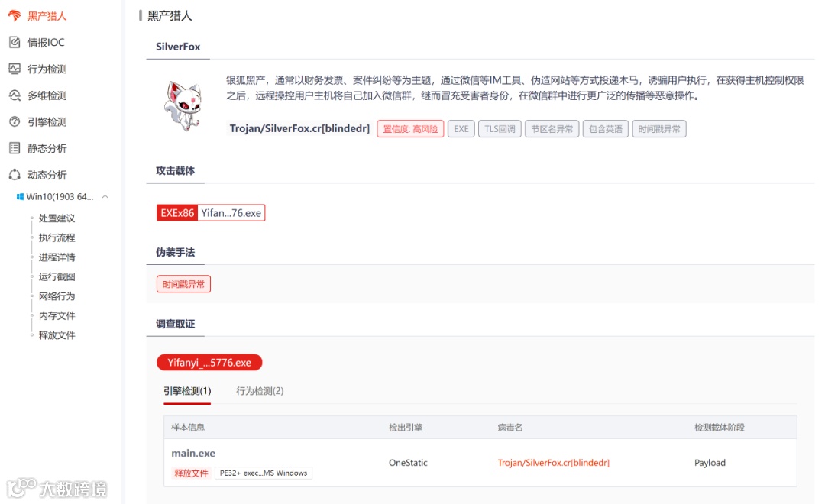Open the 静态分析 menu item
This screenshot has width=825, height=504.
[47, 148]
